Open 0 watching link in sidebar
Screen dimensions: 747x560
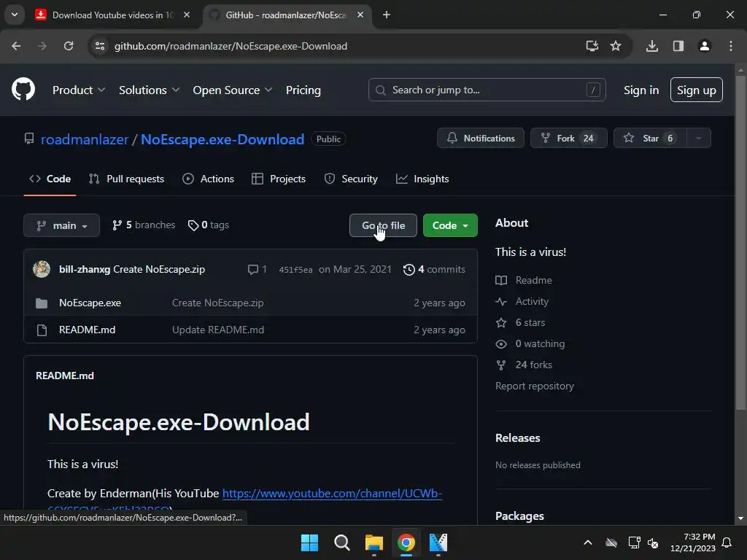tap(530, 344)
